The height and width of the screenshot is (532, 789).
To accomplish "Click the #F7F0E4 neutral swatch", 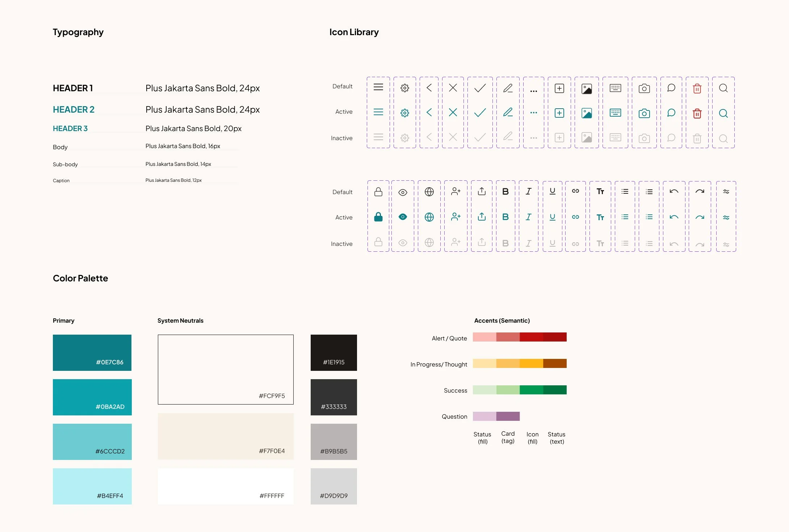I will click(x=226, y=436).
